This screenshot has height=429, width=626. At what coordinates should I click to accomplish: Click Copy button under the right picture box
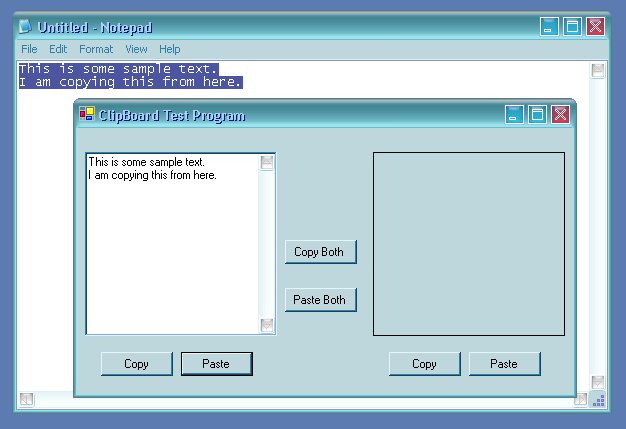pyautogui.click(x=425, y=364)
